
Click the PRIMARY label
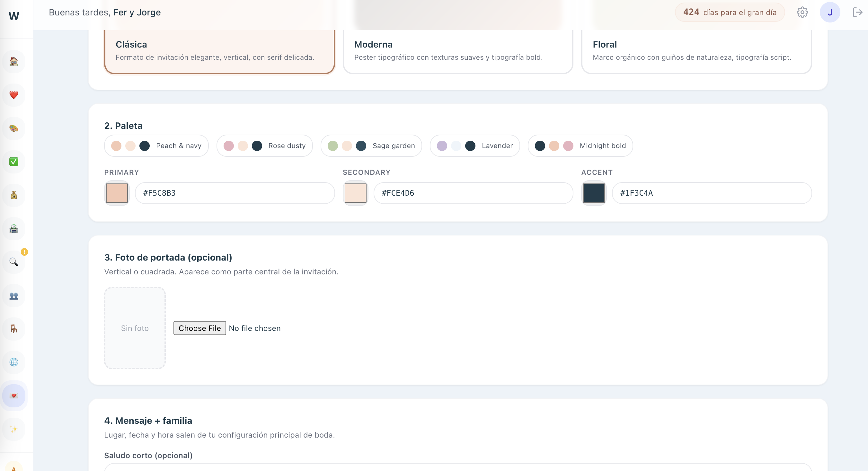tap(122, 172)
